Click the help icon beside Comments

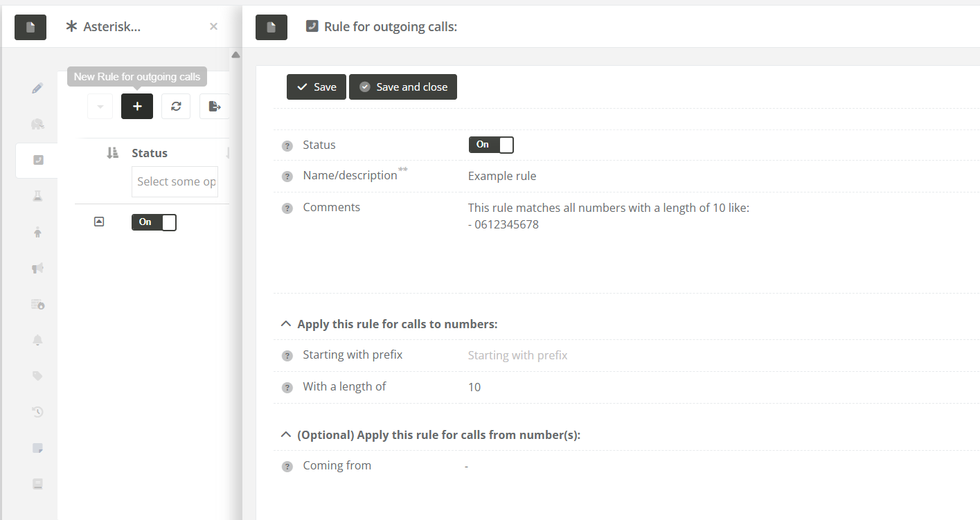pyautogui.click(x=287, y=208)
